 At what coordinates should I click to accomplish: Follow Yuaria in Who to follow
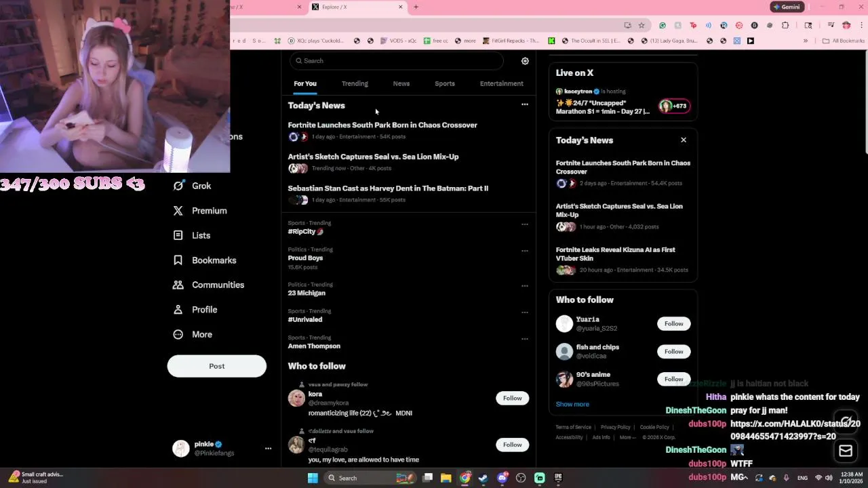tap(674, 324)
